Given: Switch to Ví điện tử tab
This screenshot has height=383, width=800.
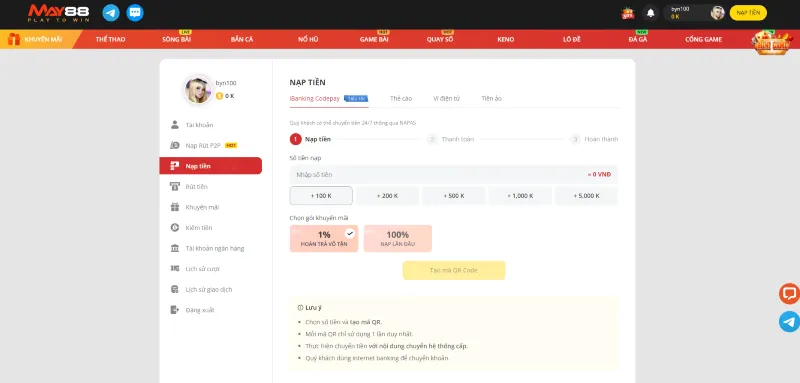Looking at the screenshot, I should point(446,98).
